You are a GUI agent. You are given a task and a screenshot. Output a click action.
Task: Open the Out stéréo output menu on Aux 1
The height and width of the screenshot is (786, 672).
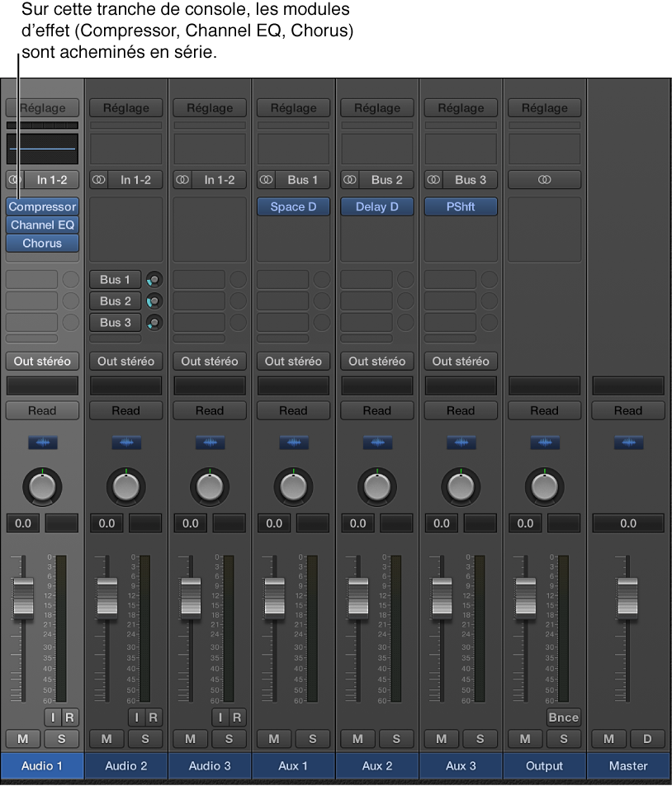pyautogui.click(x=293, y=361)
